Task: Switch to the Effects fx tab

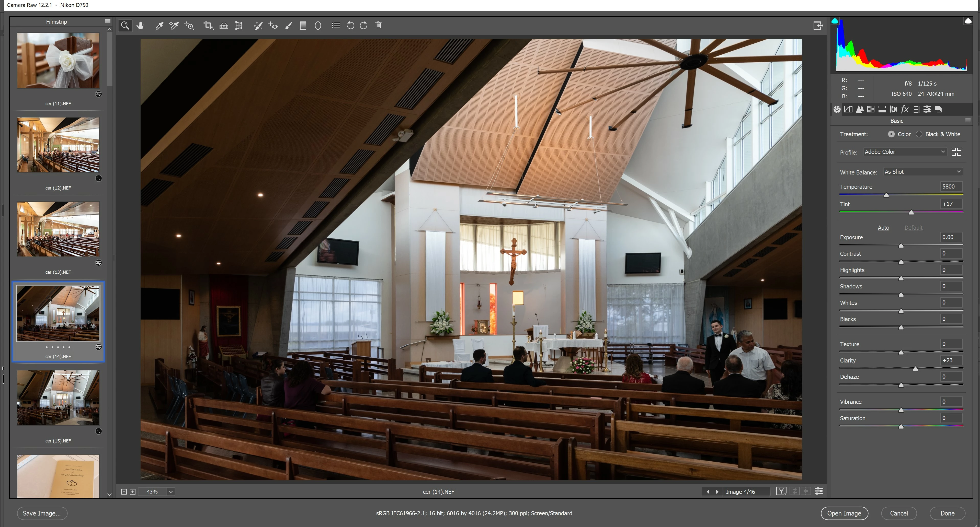Action: click(x=905, y=110)
